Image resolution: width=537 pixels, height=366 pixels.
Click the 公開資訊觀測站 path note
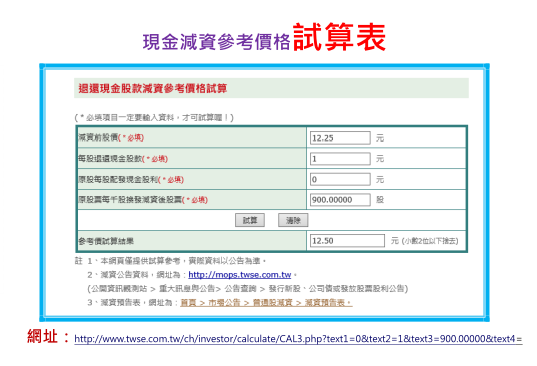pos(248,289)
